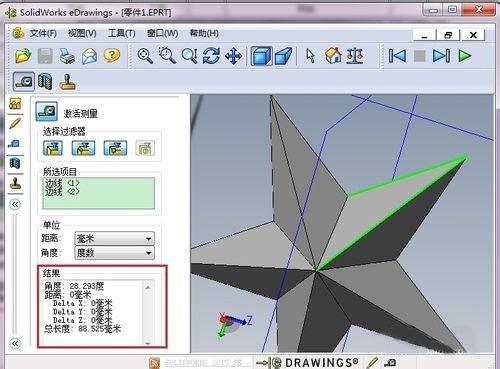This screenshot has height=369, width=500.
Task: Open the angle units 度数 dropdown
Action: pyautogui.click(x=114, y=253)
